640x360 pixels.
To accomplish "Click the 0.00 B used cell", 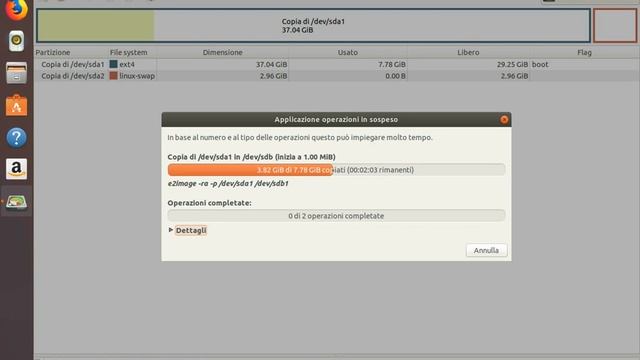I will coord(395,76).
